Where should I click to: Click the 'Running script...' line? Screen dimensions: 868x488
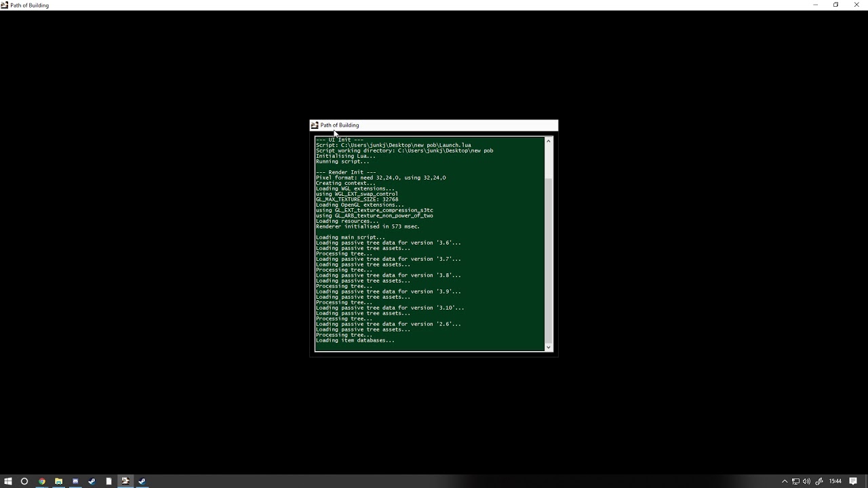click(342, 161)
